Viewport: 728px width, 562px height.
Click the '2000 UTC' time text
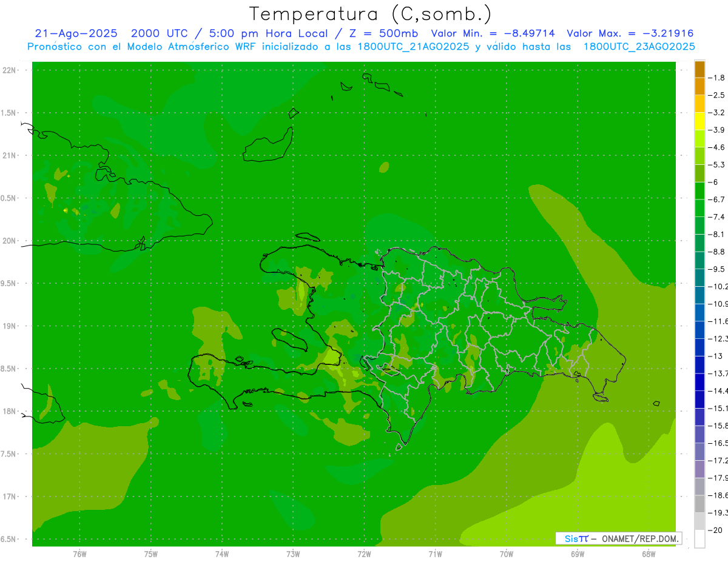(160, 34)
